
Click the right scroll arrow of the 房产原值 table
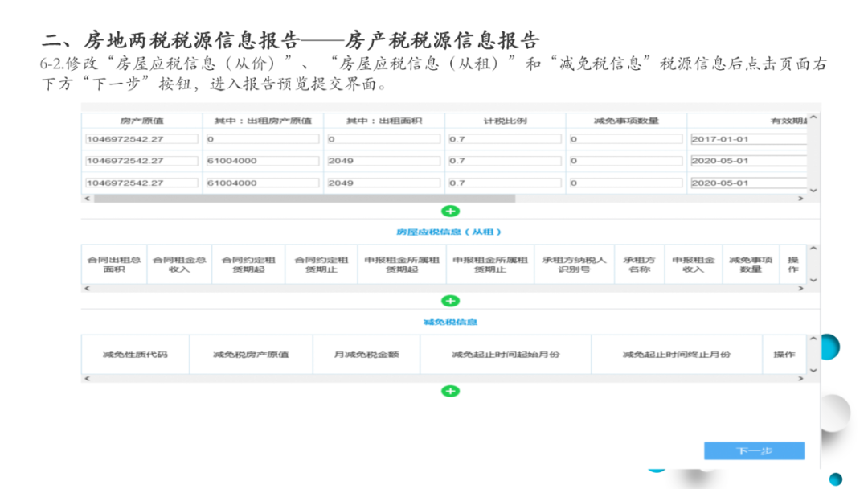click(800, 199)
